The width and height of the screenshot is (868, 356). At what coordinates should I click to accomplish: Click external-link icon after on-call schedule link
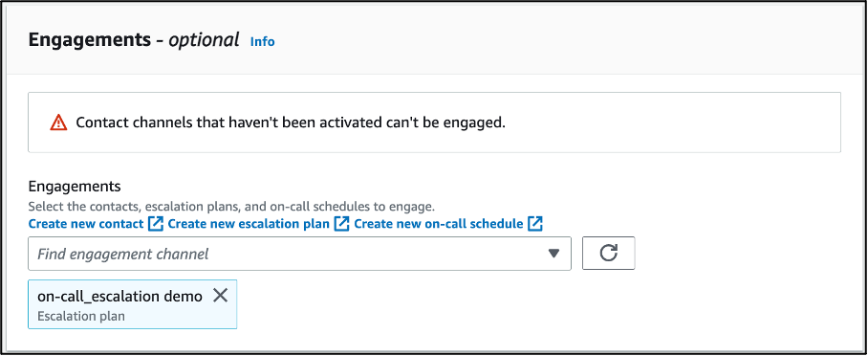click(x=535, y=224)
